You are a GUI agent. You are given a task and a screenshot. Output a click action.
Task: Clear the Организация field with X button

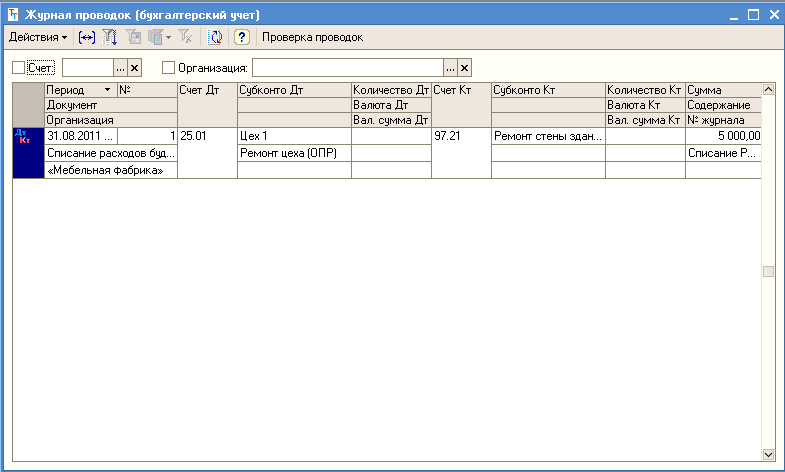click(x=464, y=68)
